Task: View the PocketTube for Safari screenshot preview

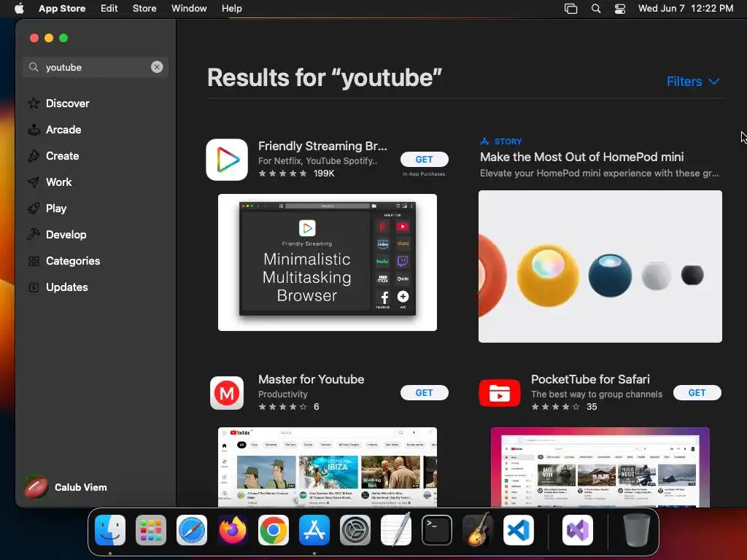Action: coord(600,467)
